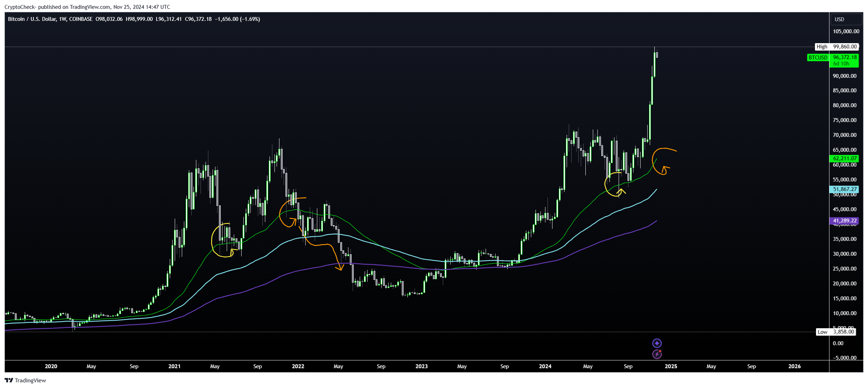Click the Low 3,858.00 price label
The width and height of the screenshot is (868, 388).
(x=836, y=332)
